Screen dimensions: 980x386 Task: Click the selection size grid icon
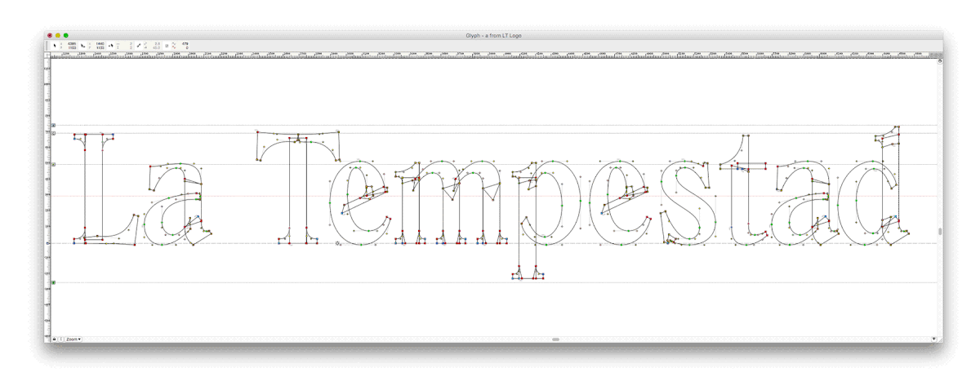(x=167, y=46)
